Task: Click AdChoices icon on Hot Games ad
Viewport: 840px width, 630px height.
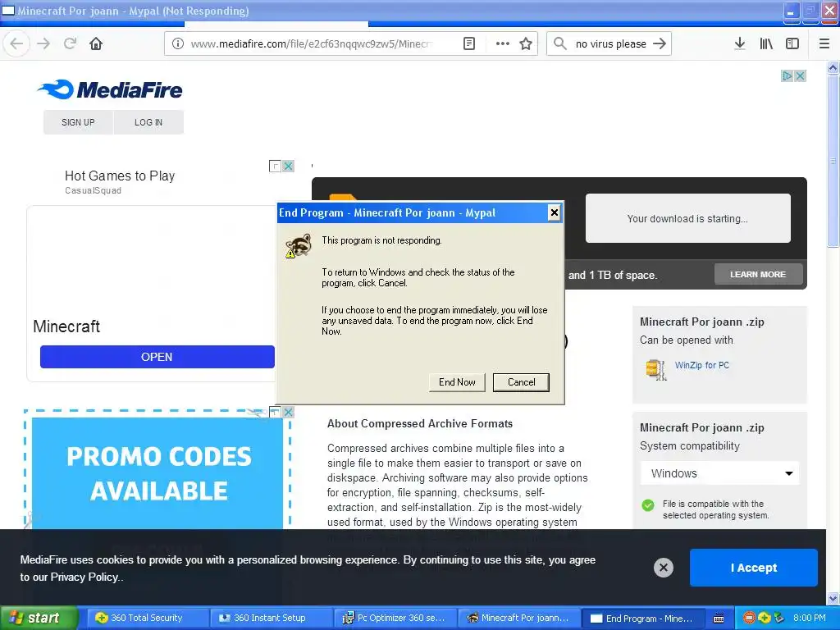Action: (275, 166)
